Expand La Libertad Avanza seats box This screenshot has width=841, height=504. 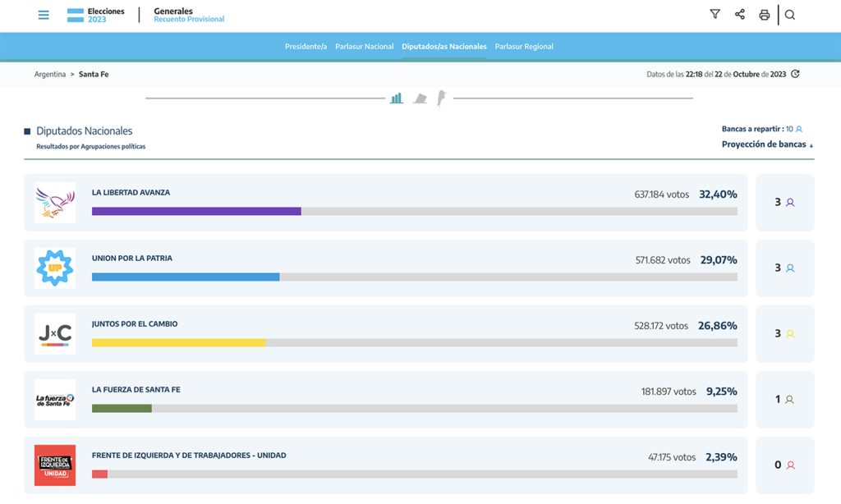784,202
